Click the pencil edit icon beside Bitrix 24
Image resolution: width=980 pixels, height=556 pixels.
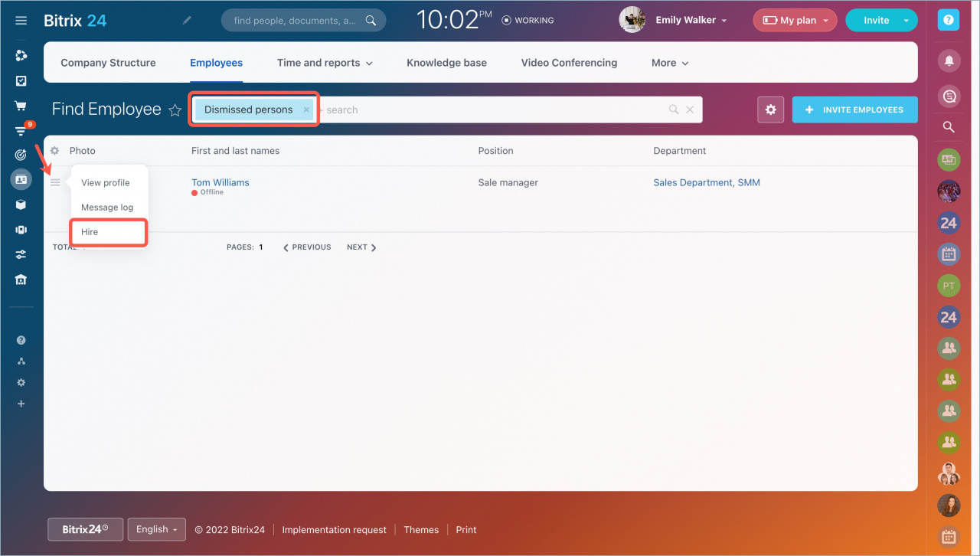point(187,21)
